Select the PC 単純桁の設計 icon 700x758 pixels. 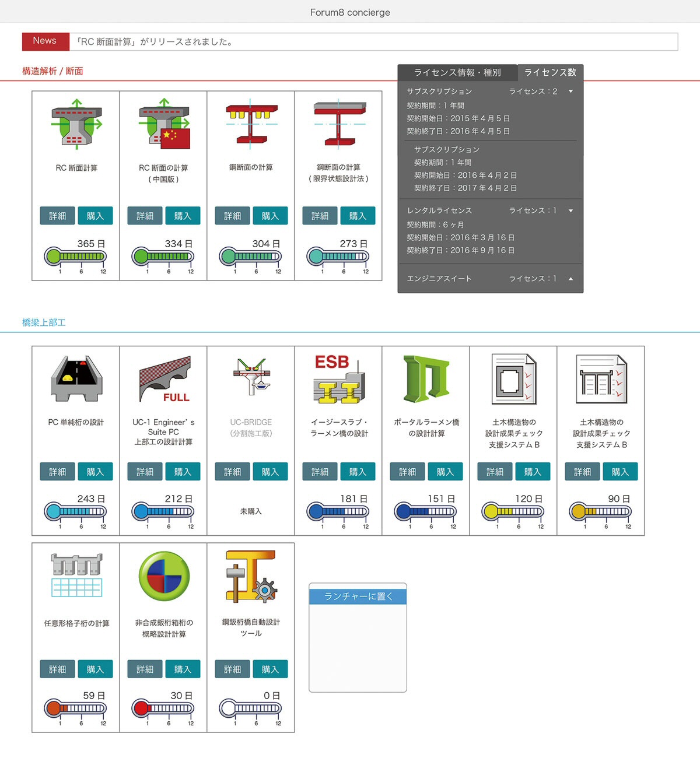coord(76,379)
